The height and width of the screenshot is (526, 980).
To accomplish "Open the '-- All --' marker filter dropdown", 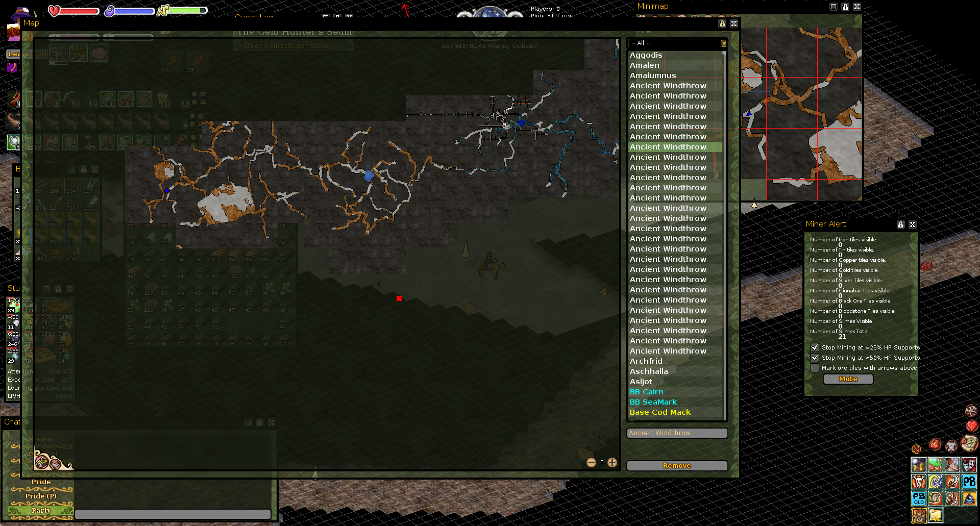I will pyautogui.click(x=677, y=43).
